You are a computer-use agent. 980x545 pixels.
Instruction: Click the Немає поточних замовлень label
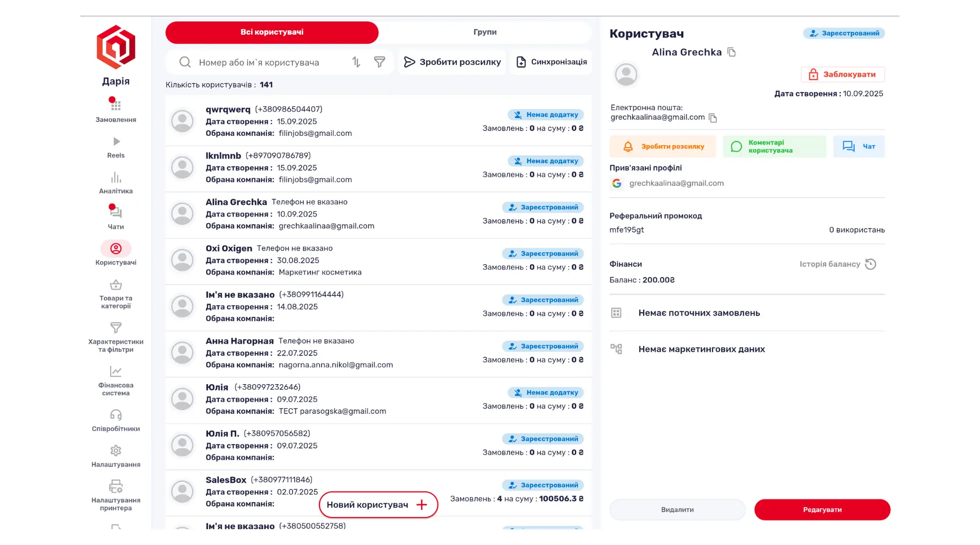pos(699,313)
